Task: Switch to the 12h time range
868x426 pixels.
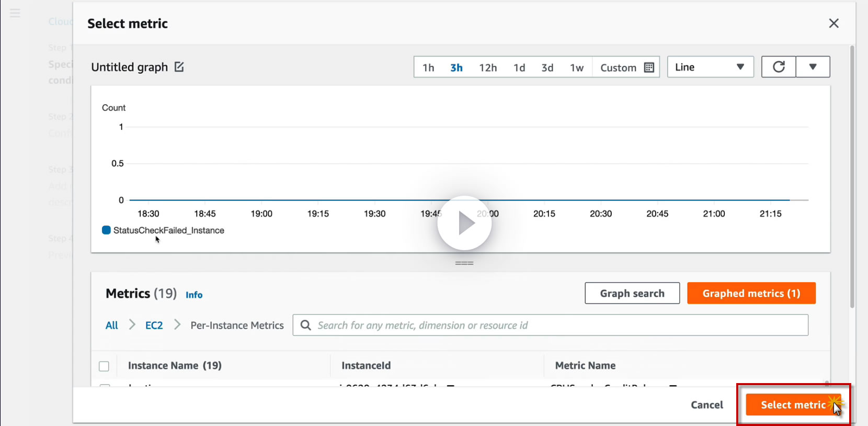Action: (x=488, y=68)
